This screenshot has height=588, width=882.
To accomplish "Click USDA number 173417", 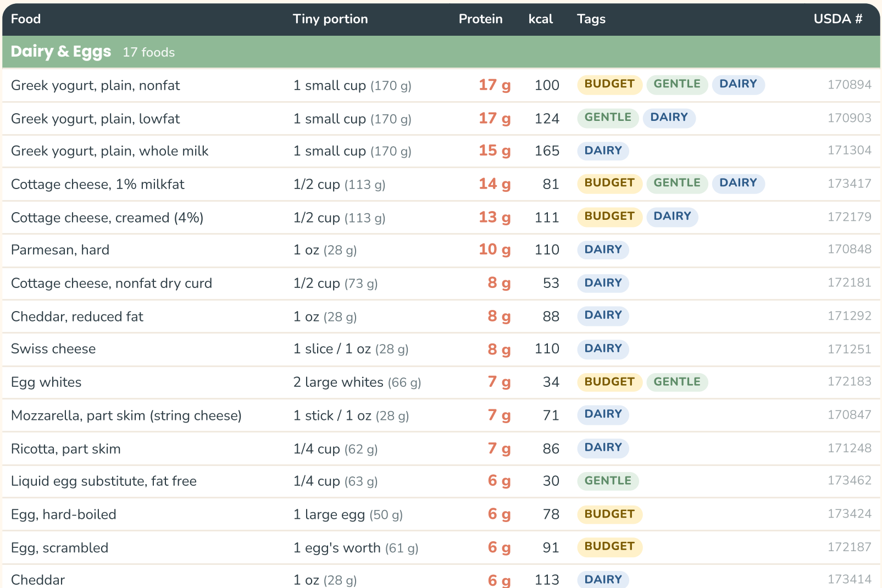I will (850, 184).
